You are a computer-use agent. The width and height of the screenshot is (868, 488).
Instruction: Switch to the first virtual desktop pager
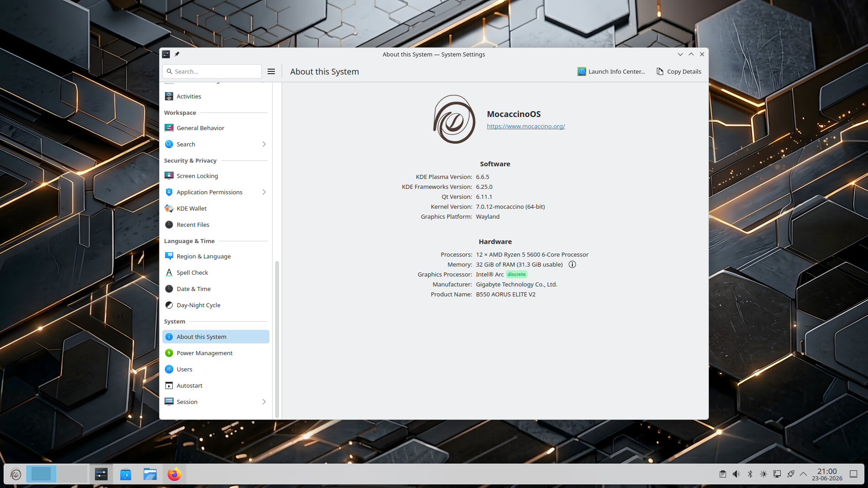pyautogui.click(x=41, y=474)
